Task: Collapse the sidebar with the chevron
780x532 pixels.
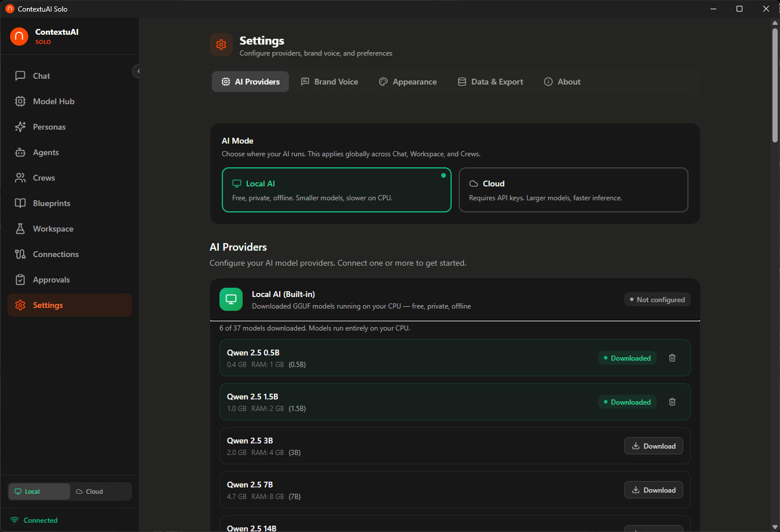Action: pos(138,71)
